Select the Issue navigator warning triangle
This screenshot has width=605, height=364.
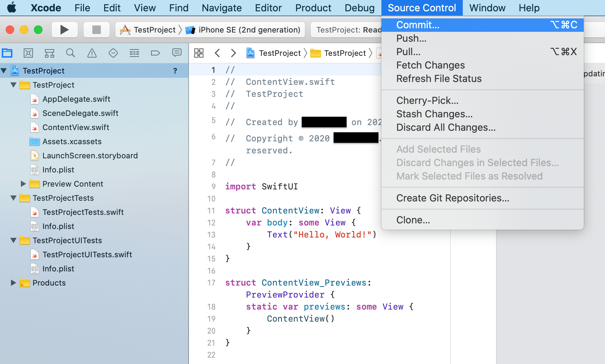tap(92, 53)
